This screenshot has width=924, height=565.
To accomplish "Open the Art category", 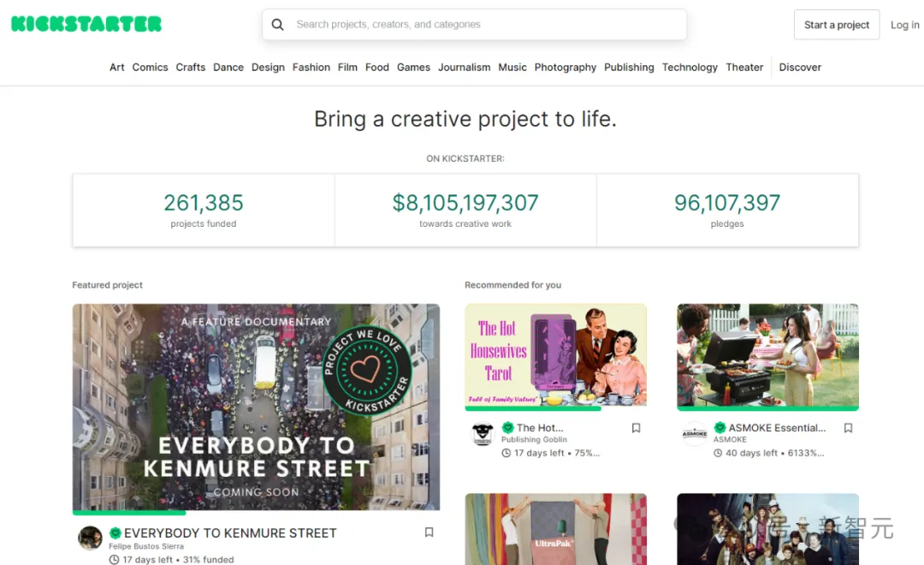I will tap(116, 68).
